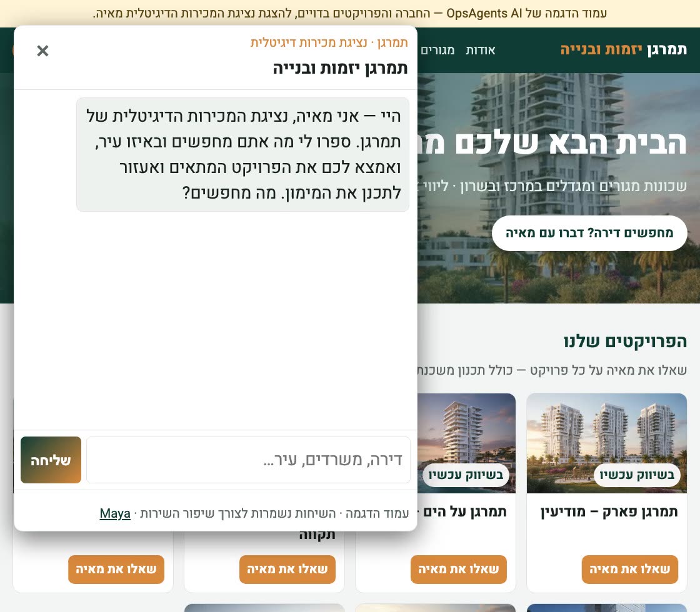Click 'מחפשים דירה? דברו עם מאיה' hero button

[x=589, y=233]
